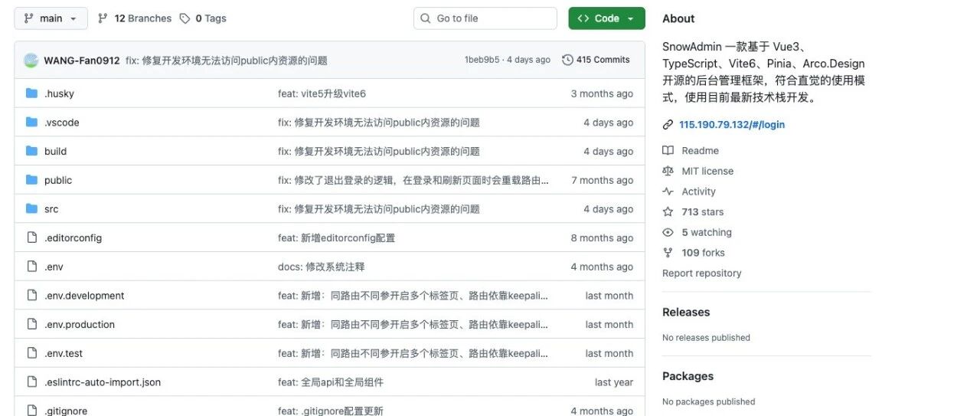Open the .eslintrc-auto-import.json file
This screenshot has width=980, height=416.
click(x=103, y=382)
